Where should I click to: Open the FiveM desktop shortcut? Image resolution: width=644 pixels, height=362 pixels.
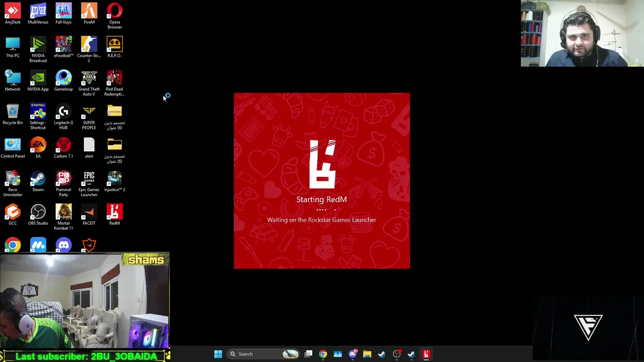coord(89,14)
